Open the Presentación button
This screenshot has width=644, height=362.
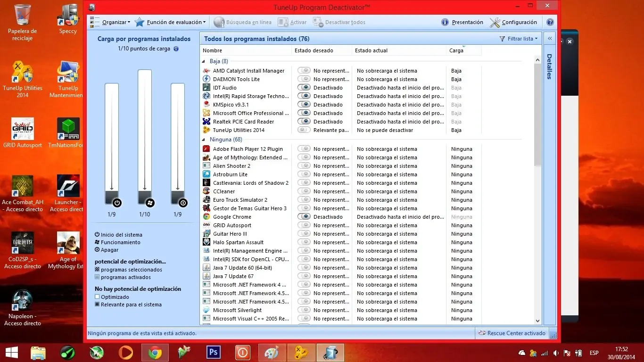pos(462,22)
